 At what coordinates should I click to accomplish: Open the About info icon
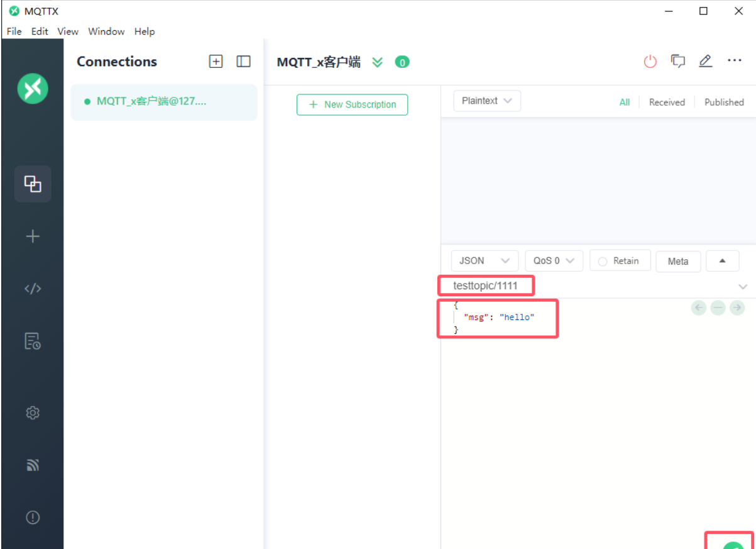(33, 518)
